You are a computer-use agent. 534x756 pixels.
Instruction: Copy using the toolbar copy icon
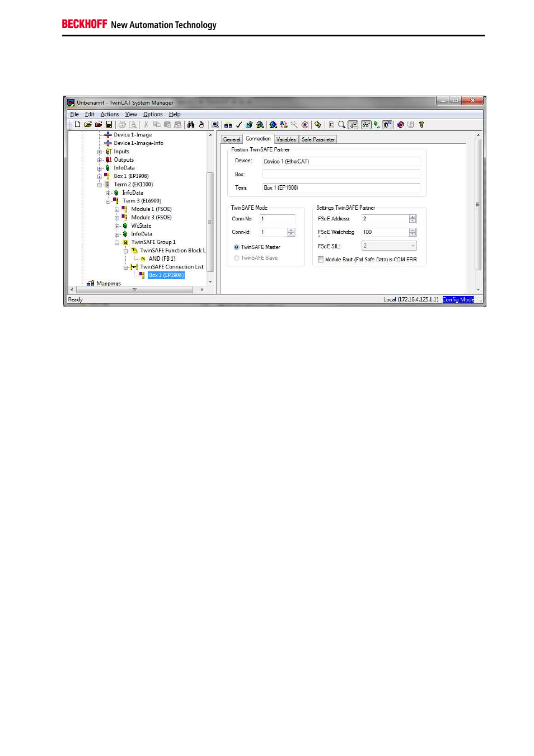[157, 125]
